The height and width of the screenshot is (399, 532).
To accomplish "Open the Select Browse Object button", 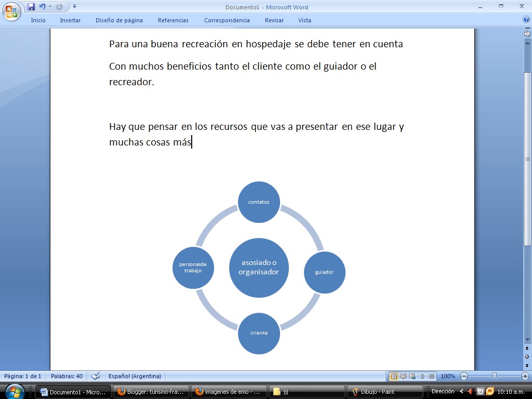I will tap(527, 357).
